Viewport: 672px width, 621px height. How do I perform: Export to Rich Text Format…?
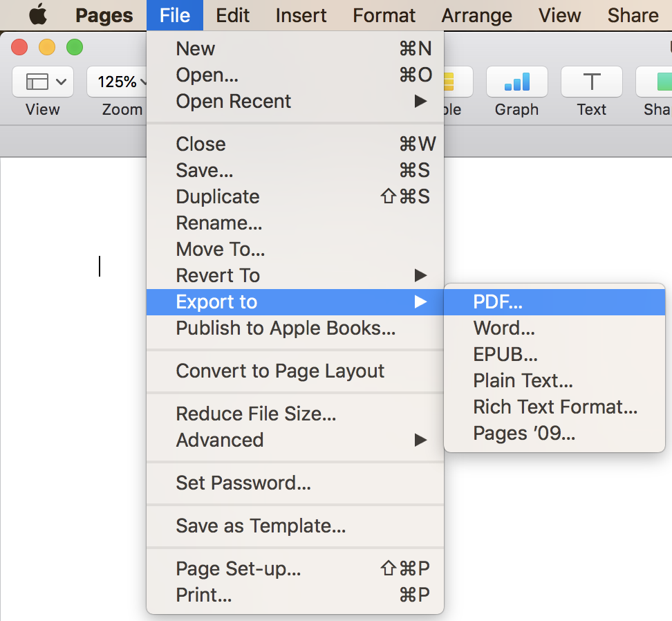pyautogui.click(x=554, y=407)
